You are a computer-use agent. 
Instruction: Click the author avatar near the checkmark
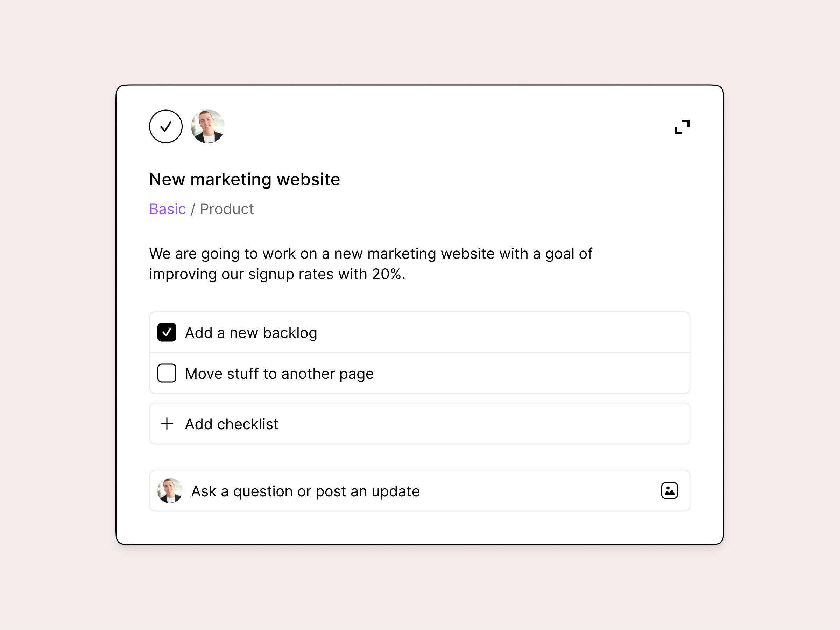tap(208, 127)
